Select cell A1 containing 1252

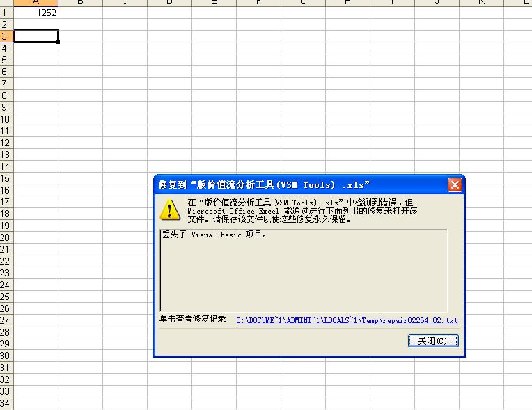pyautogui.click(x=36, y=13)
